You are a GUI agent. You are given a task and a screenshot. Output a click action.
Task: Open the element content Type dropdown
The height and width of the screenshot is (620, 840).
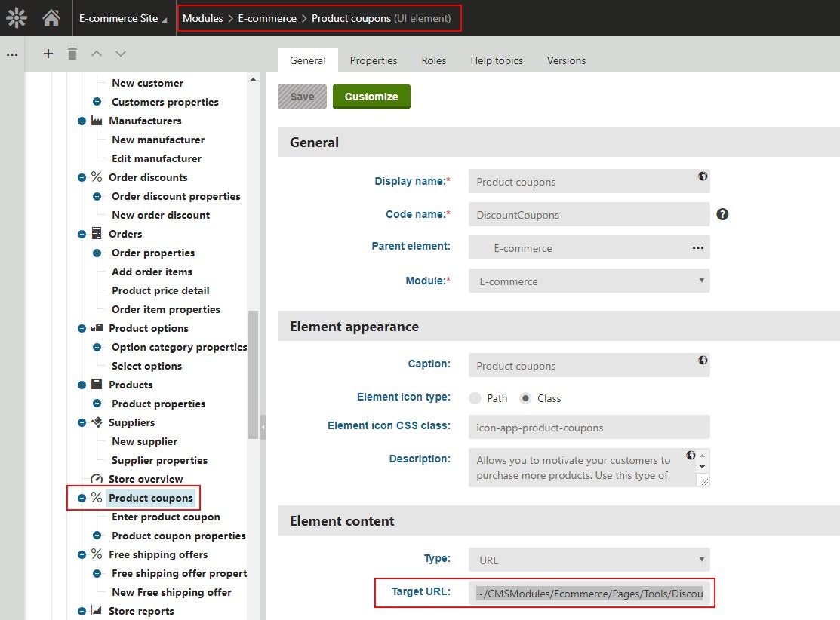pos(589,560)
